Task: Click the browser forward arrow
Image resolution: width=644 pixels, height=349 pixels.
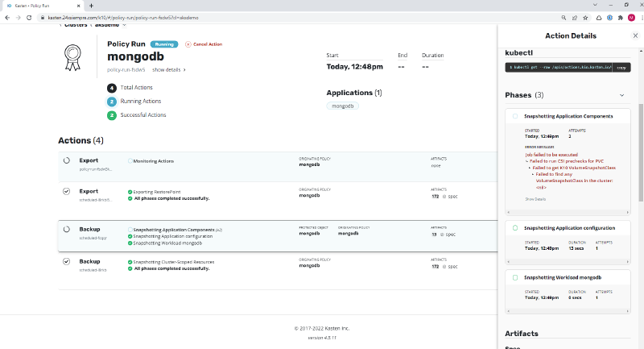Action: pyautogui.click(x=18, y=18)
